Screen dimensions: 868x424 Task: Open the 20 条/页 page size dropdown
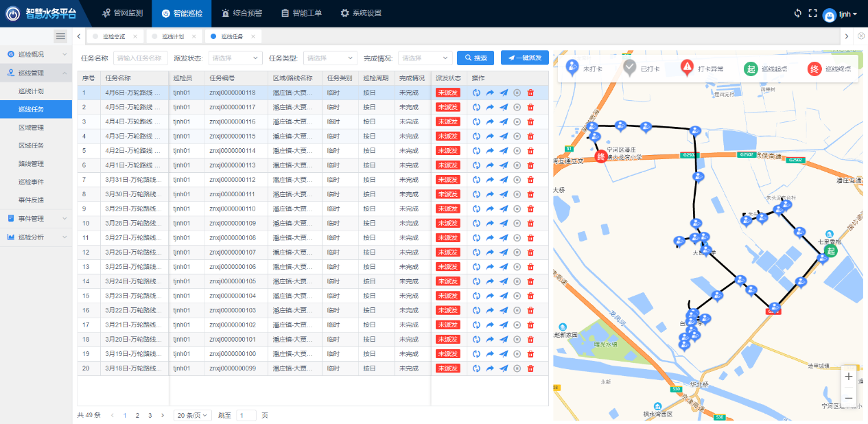pos(191,415)
